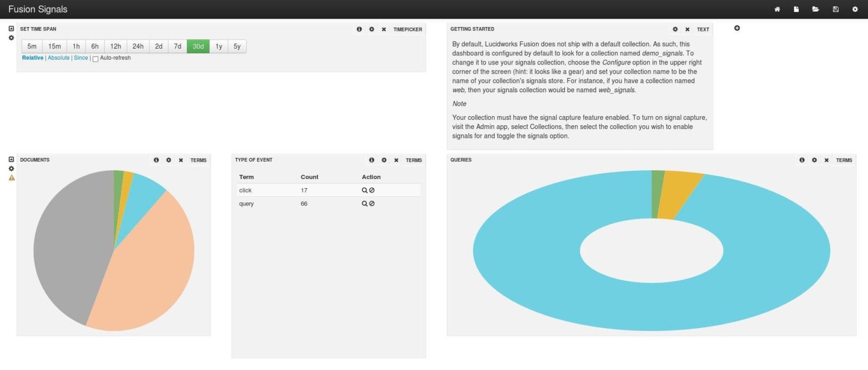The image size is (868, 370).
Task: Open row settings gear beside Documents
Action: click(x=11, y=169)
